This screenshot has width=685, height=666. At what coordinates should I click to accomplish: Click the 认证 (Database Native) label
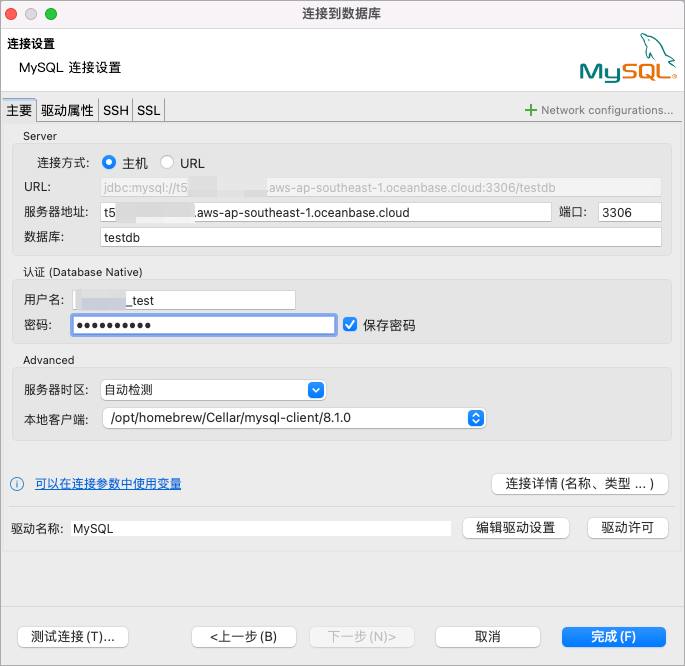(83, 272)
